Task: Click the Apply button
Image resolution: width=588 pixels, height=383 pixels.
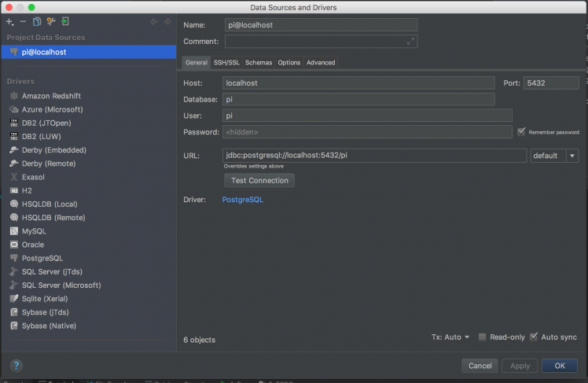Action: pyautogui.click(x=520, y=366)
